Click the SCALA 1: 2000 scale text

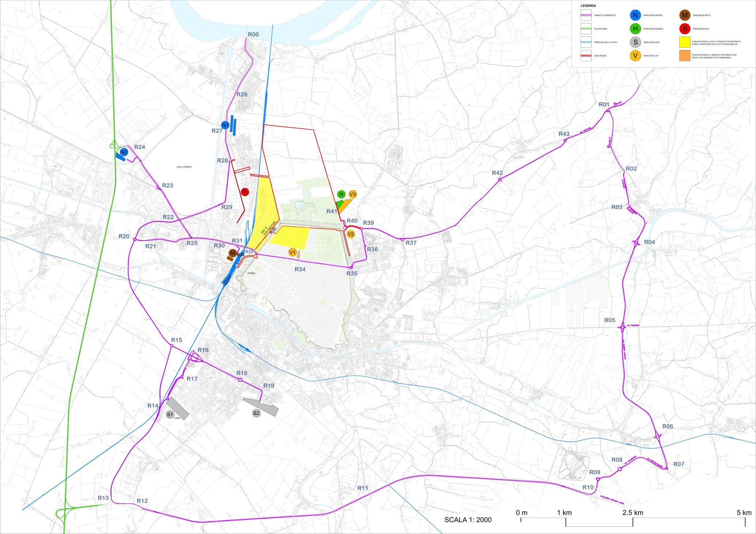point(468,520)
